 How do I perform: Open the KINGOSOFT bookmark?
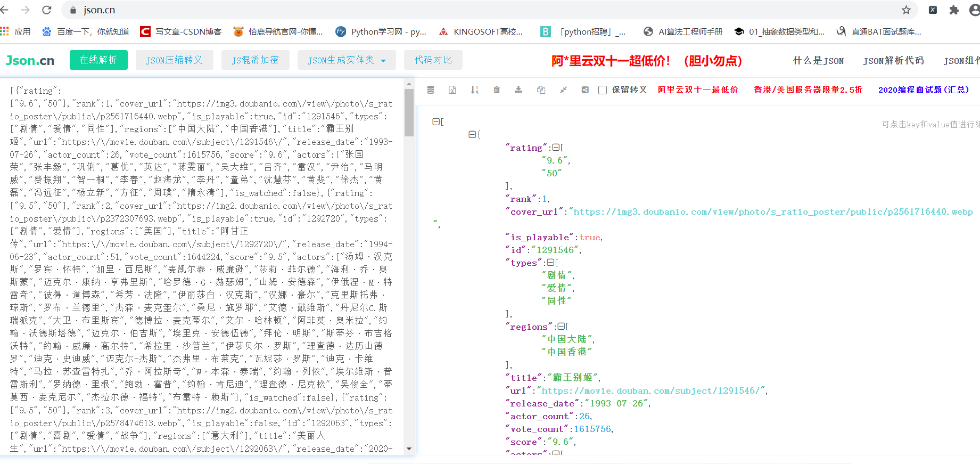point(481,31)
